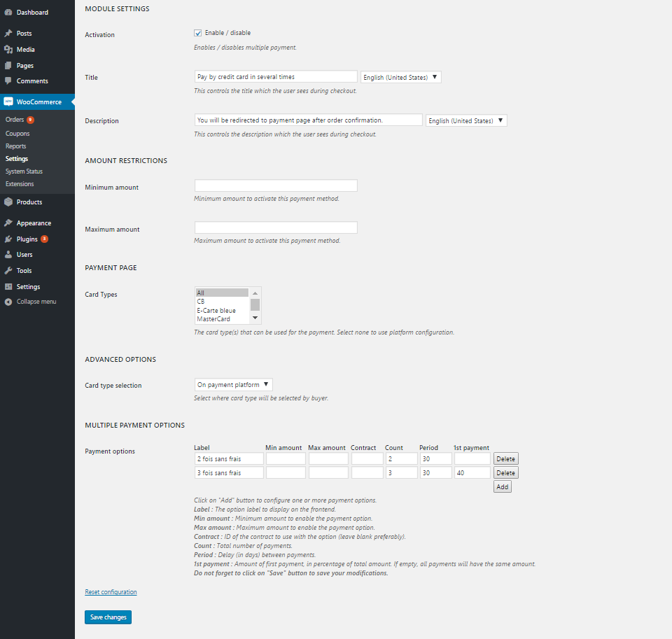Click the Pages document icon
Viewport: 672px width, 639px height.
(8, 66)
